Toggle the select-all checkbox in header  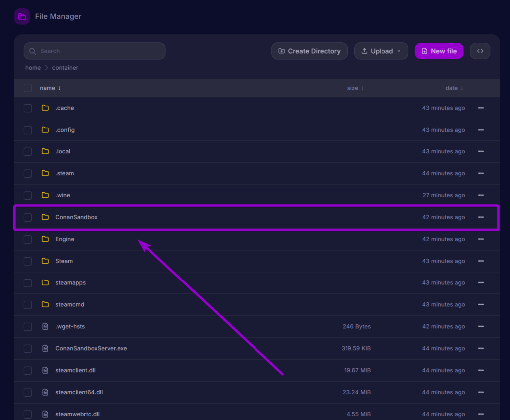pyautogui.click(x=28, y=88)
